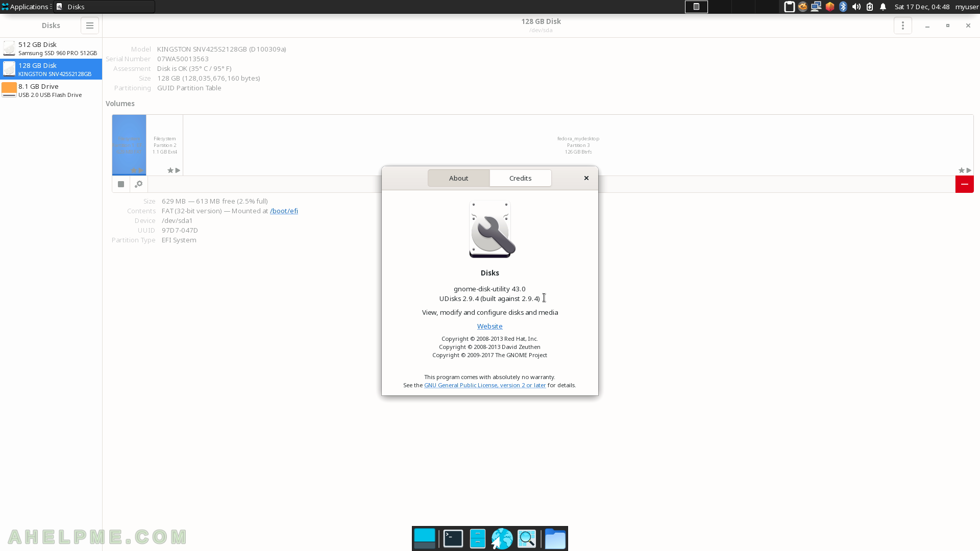Launch the Terminal from the dock

click(453, 539)
